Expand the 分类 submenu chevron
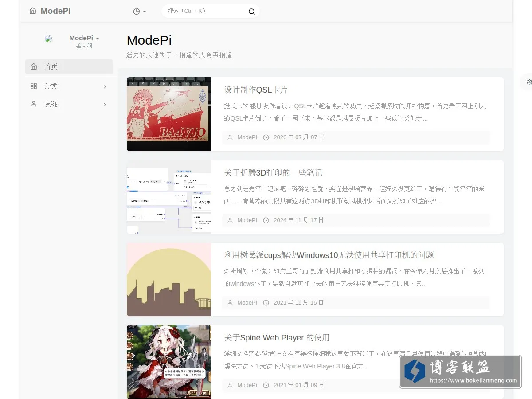532x399 pixels. (x=105, y=86)
